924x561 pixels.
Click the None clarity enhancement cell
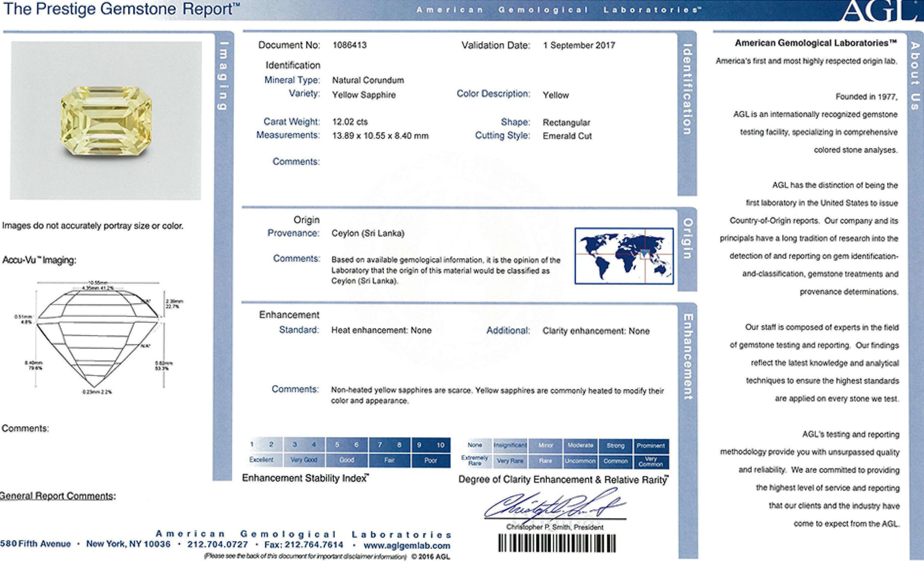(475, 445)
